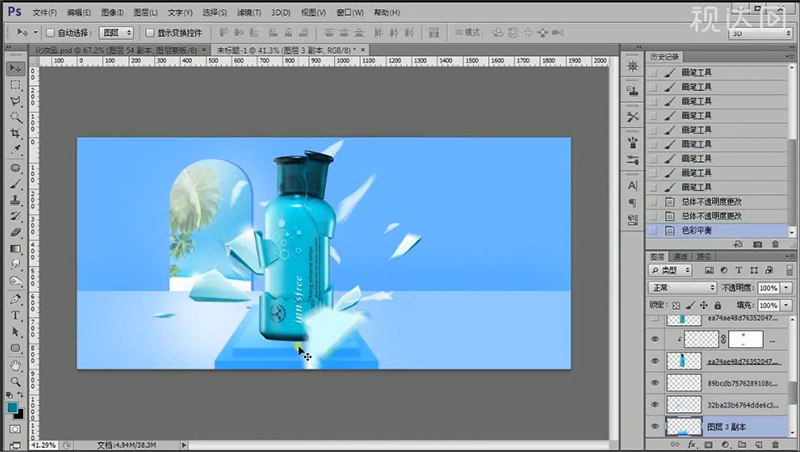Enable the 自动选择 checkbox
The image size is (800, 452).
(x=50, y=33)
